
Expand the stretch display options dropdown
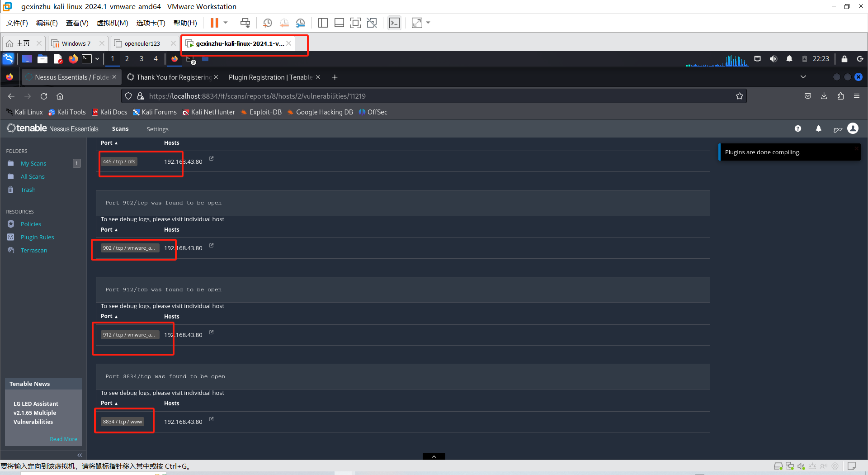point(428,23)
